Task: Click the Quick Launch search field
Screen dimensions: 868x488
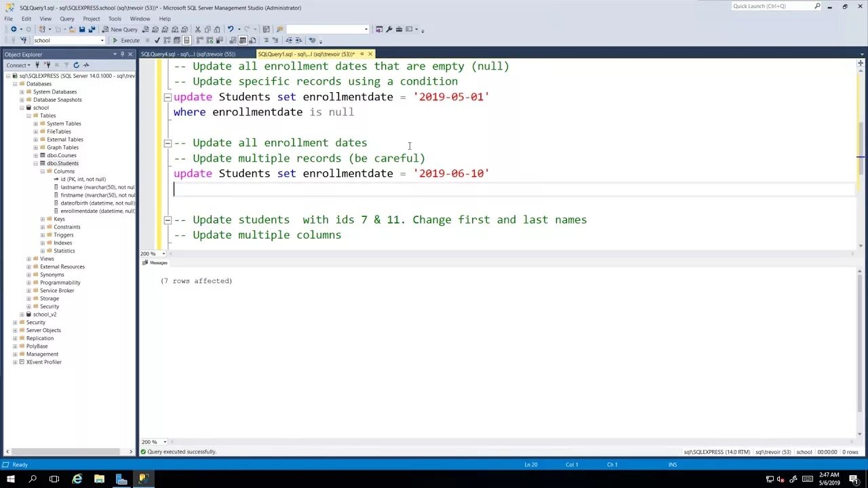Action: pos(776,6)
